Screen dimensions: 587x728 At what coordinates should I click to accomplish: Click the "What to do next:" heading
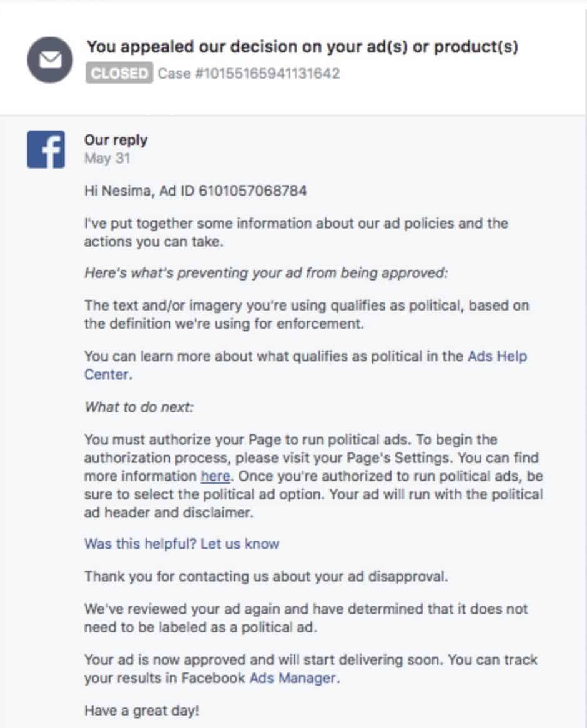139,407
